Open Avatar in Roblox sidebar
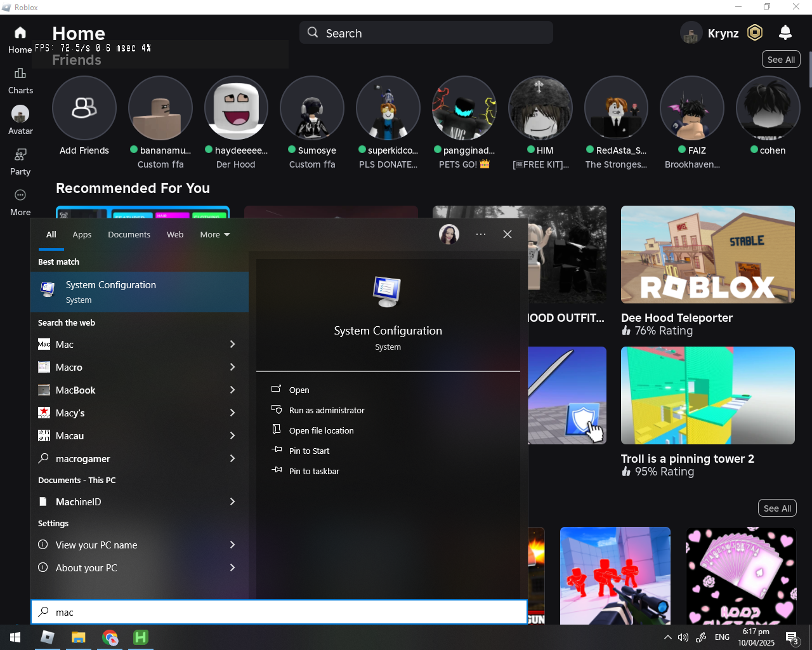Viewport: 812px width, 650px height. [x=20, y=121]
